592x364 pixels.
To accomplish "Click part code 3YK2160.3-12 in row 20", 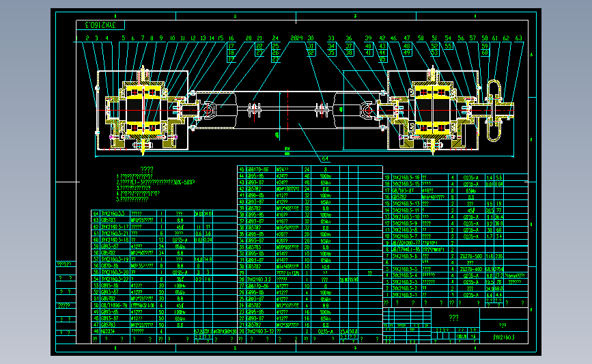I will click(261, 331).
